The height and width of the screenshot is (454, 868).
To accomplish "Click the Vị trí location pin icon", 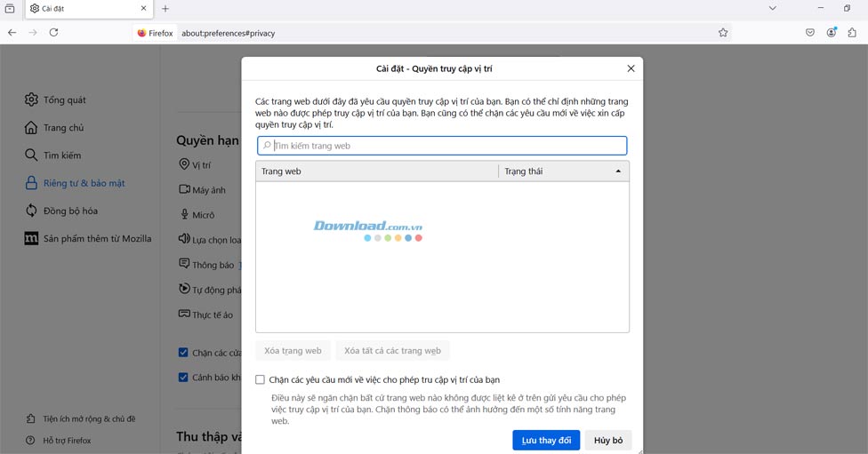I will (184, 164).
